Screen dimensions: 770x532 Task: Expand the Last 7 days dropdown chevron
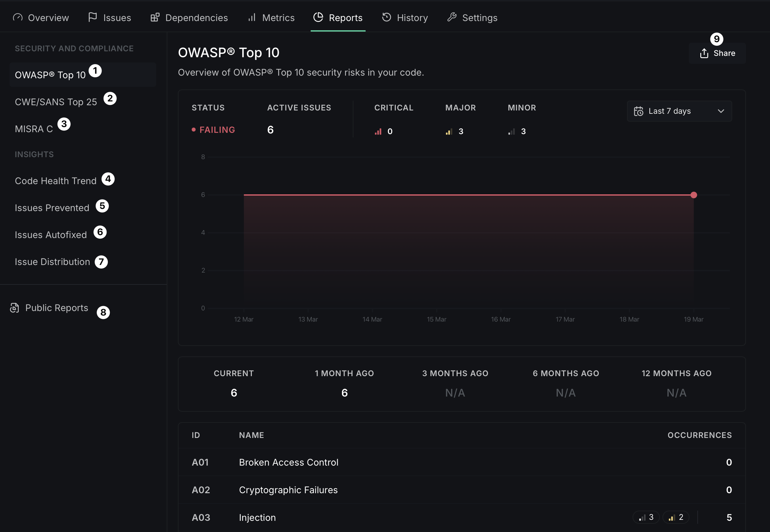(721, 111)
